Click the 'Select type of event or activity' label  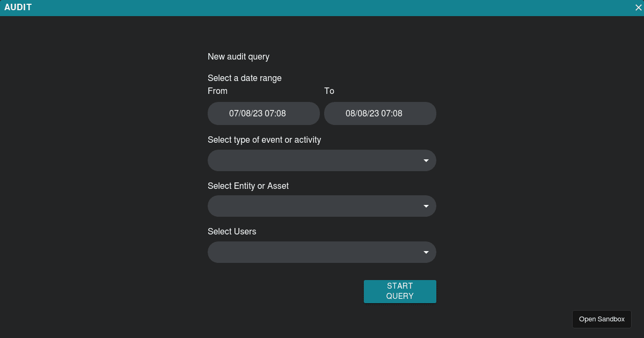(264, 140)
